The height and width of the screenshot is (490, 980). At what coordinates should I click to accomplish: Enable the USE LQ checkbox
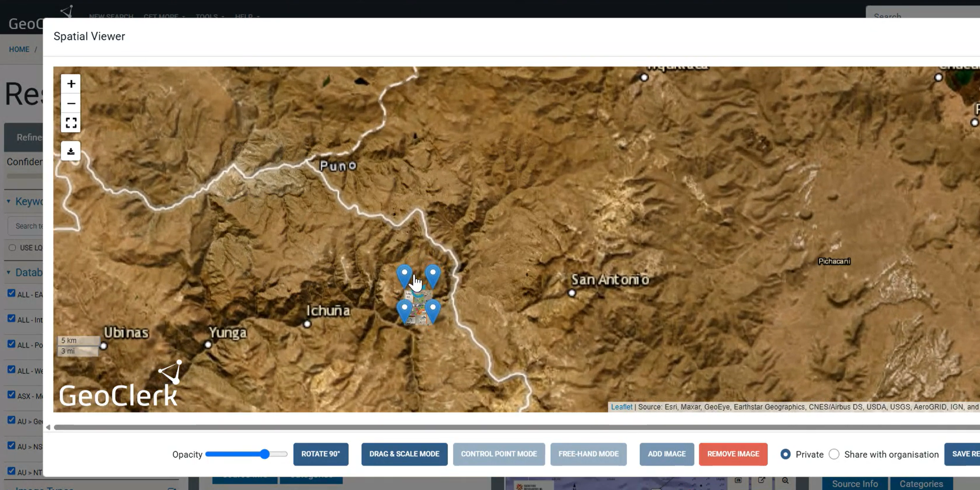pyautogui.click(x=12, y=247)
